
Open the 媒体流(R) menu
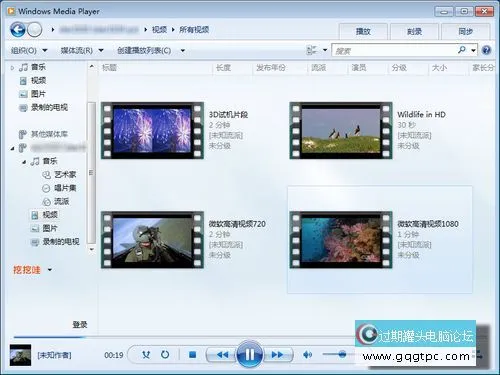[x=82, y=51]
